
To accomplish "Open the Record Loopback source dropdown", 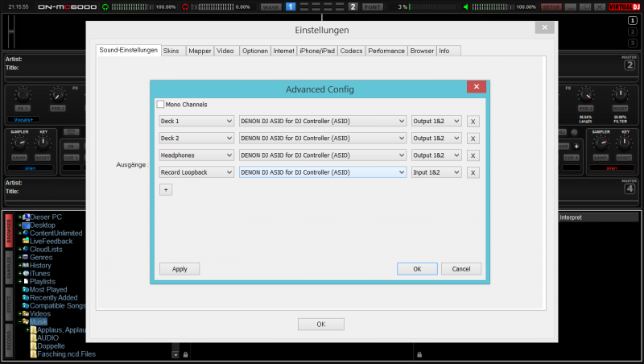I will click(196, 172).
